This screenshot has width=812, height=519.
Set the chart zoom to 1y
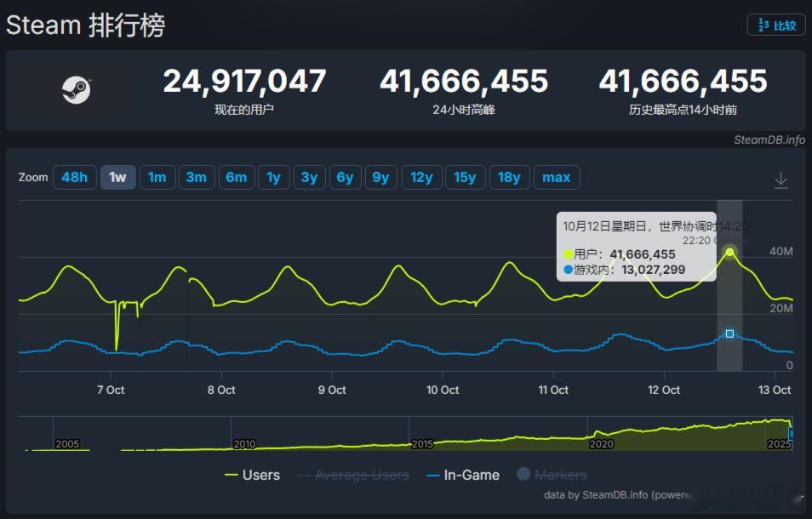pyautogui.click(x=273, y=178)
